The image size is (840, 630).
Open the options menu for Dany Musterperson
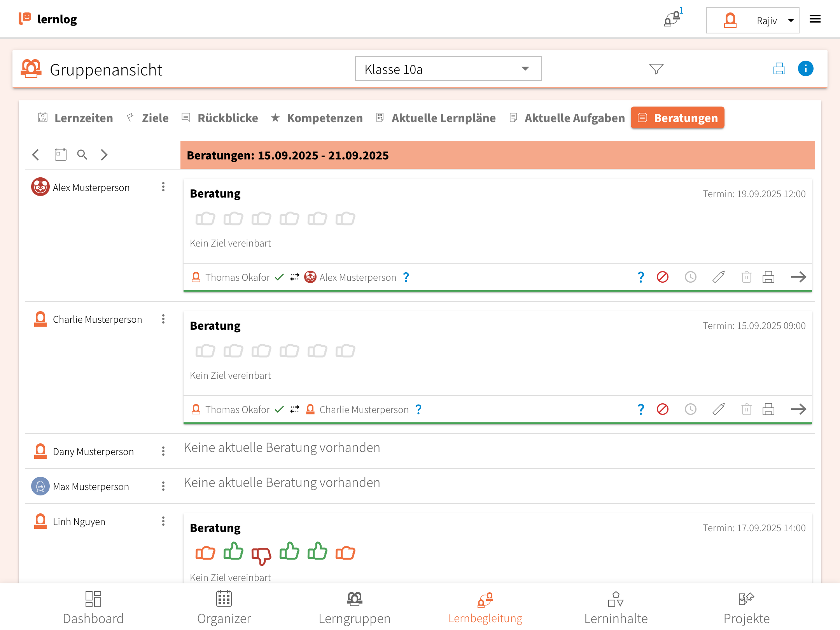(x=163, y=451)
